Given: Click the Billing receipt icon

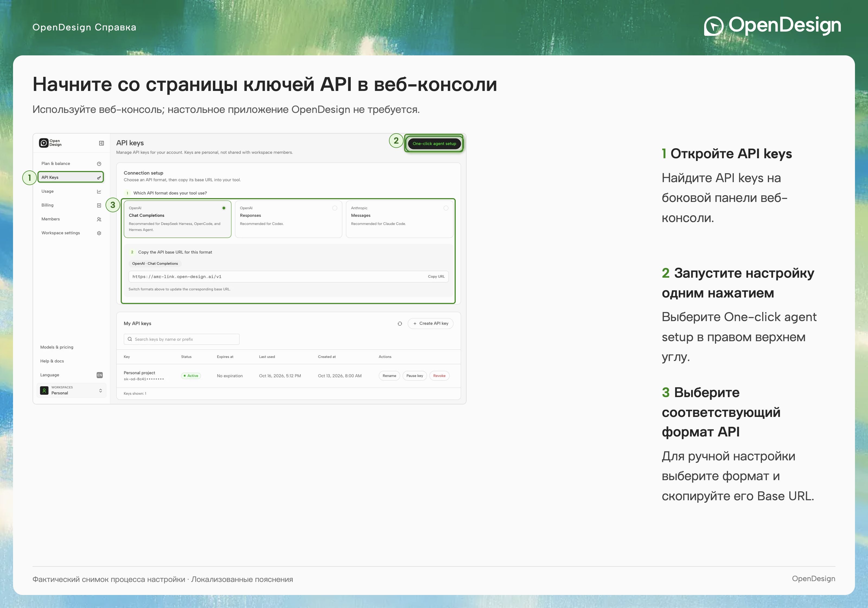Looking at the screenshot, I should coord(99,205).
